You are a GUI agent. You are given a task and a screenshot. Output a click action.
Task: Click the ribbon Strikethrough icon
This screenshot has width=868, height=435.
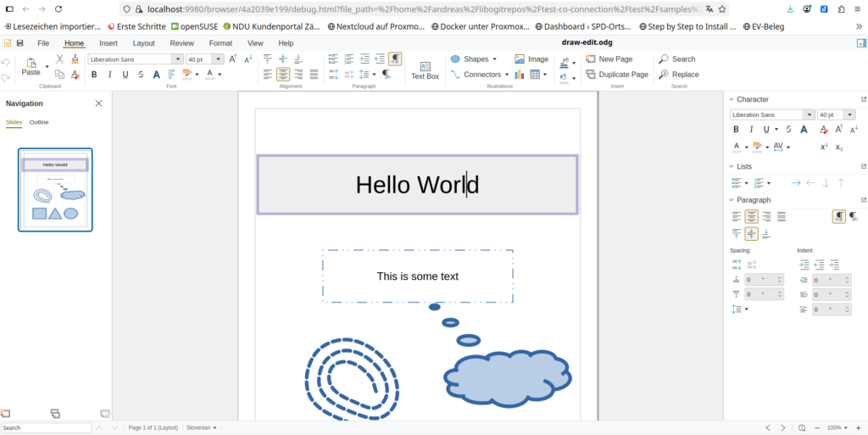click(x=142, y=74)
